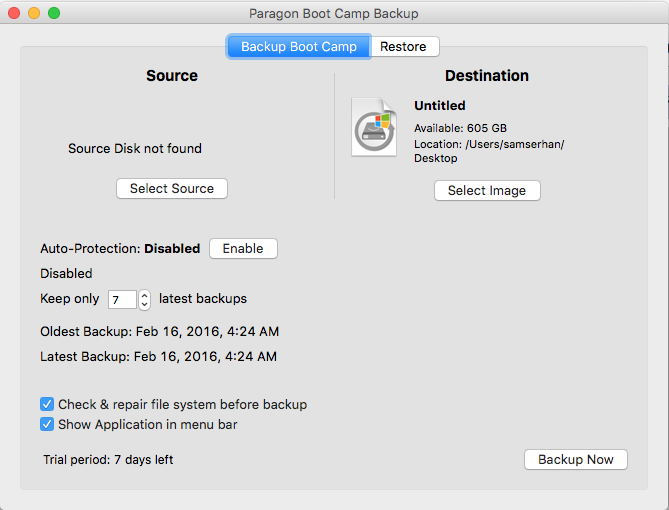Image resolution: width=669 pixels, height=510 pixels.
Task: Toggle Check & repair file system checkbox
Action: click(47, 404)
